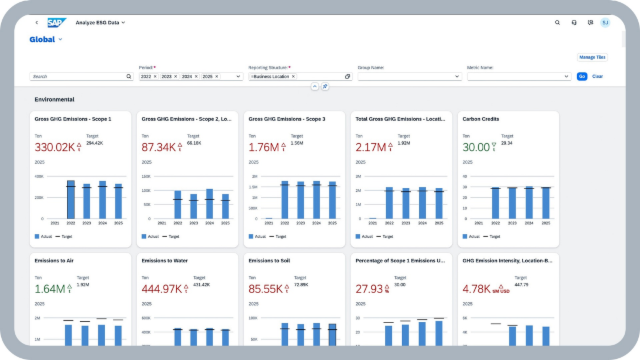This screenshot has height=360, width=640.
Task: Open the Emissions to Air tile title
Action: 54,260
